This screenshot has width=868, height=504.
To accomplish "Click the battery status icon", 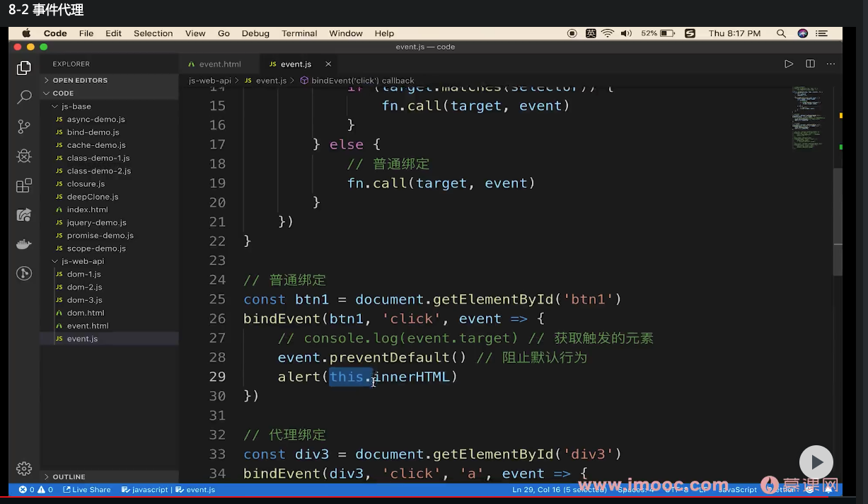I will pyautogui.click(x=666, y=33).
